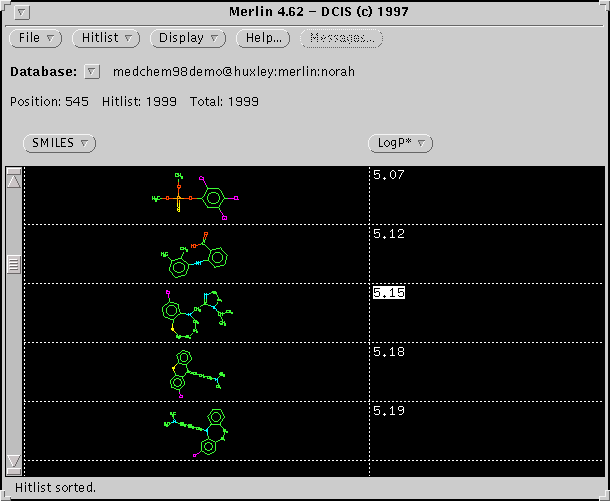Select the molecule structure in the 5.19 row

(x=196, y=430)
